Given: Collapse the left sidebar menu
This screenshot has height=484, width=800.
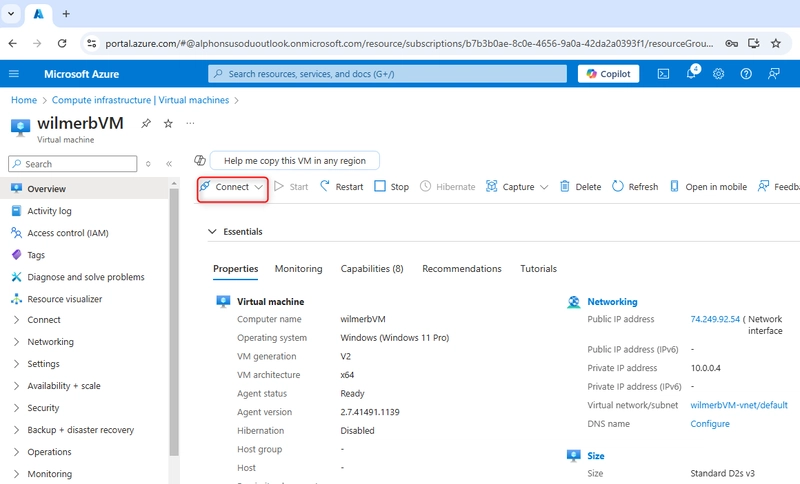Looking at the screenshot, I should coord(169,164).
